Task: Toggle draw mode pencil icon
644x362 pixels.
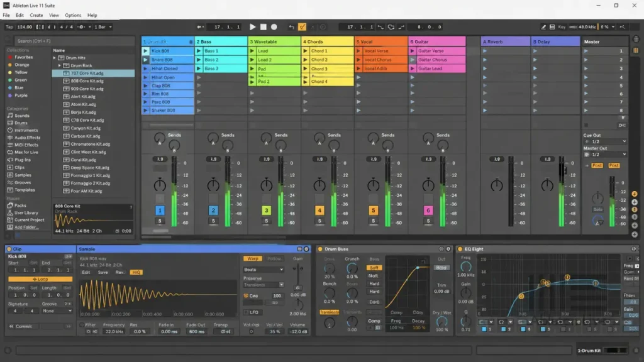Action: click(543, 27)
